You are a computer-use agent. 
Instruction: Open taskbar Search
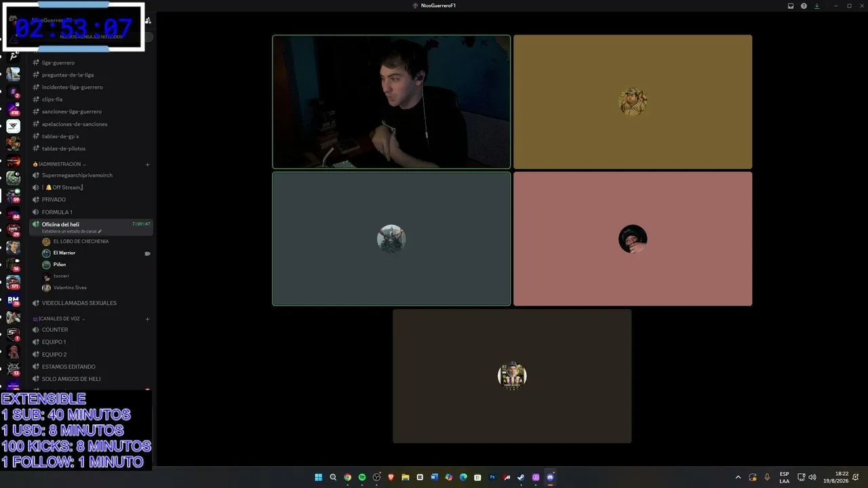(333, 477)
